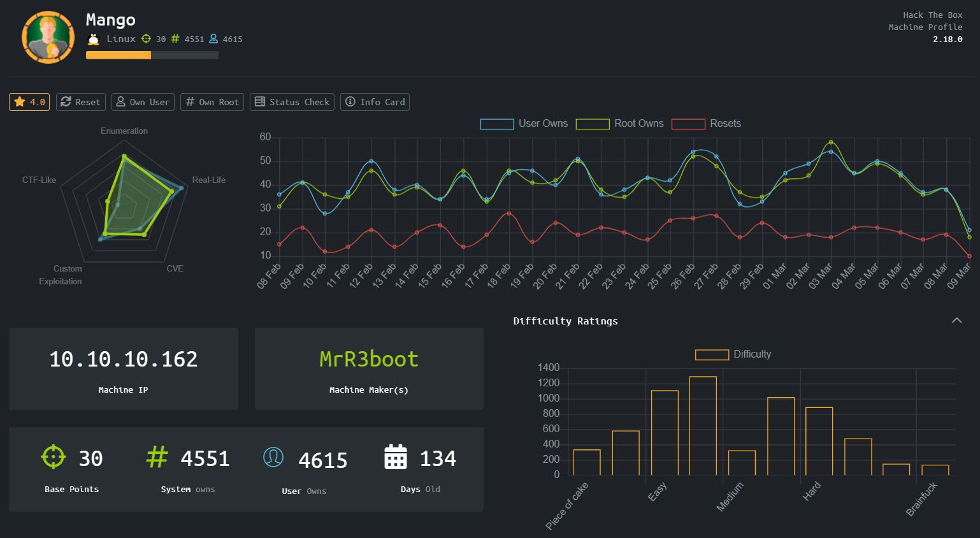The height and width of the screenshot is (538, 980).
Task: Click the 4615 user owns value
Action: (x=323, y=461)
